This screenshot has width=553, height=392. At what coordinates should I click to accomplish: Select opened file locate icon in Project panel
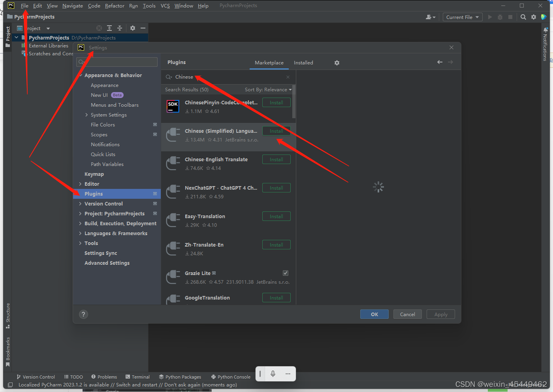coord(99,28)
